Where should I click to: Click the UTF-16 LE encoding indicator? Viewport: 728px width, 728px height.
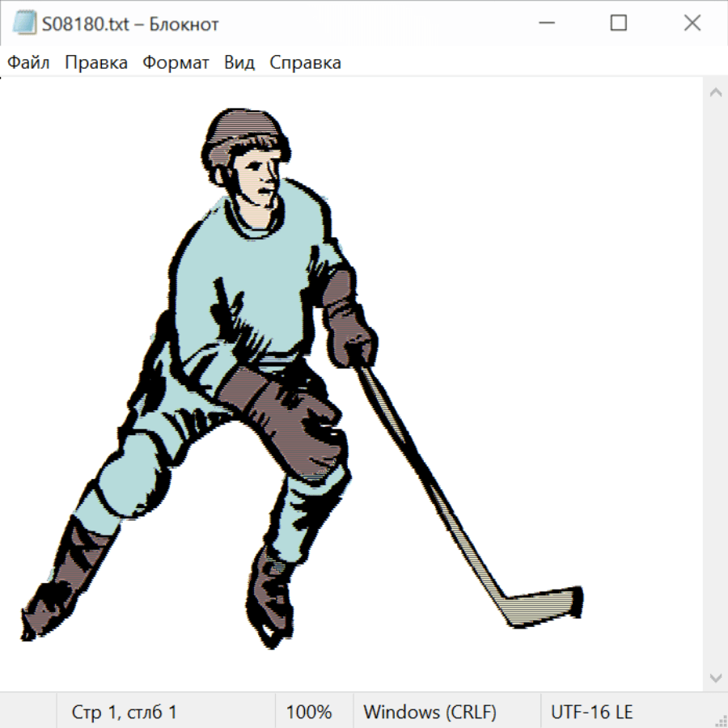(x=591, y=713)
